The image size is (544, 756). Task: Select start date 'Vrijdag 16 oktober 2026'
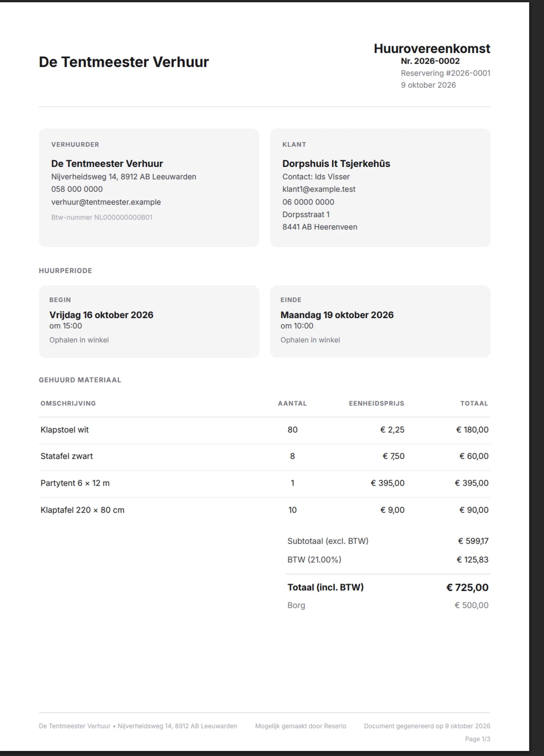101,315
